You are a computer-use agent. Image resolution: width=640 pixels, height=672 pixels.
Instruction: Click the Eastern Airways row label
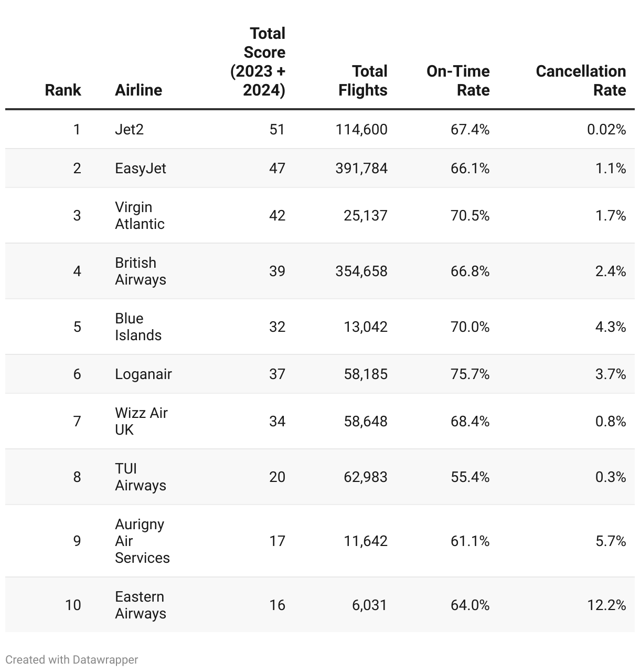(140, 605)
